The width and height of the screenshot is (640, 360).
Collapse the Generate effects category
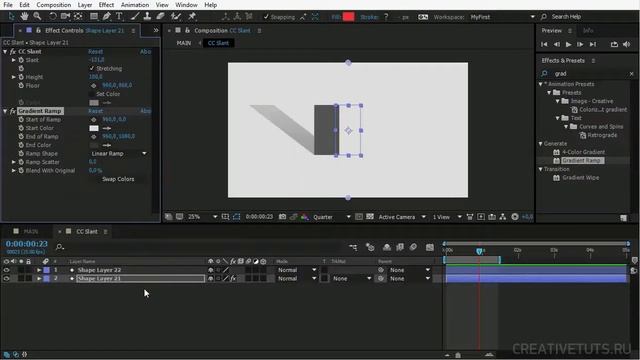pos(540,144)
